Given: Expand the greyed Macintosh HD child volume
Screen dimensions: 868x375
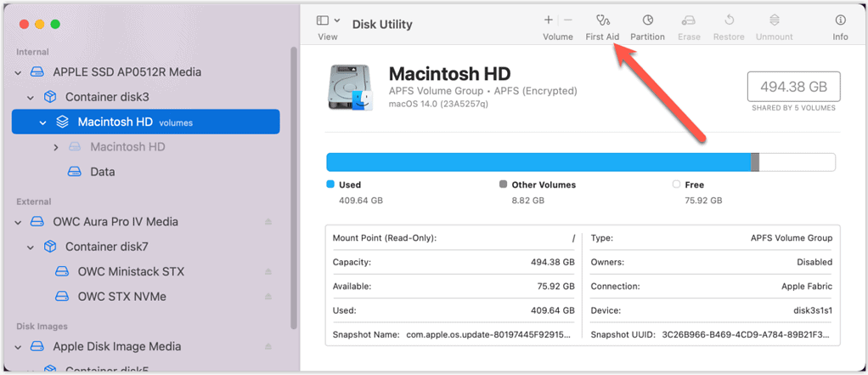Looking at the screenshot, I should 56,147.
